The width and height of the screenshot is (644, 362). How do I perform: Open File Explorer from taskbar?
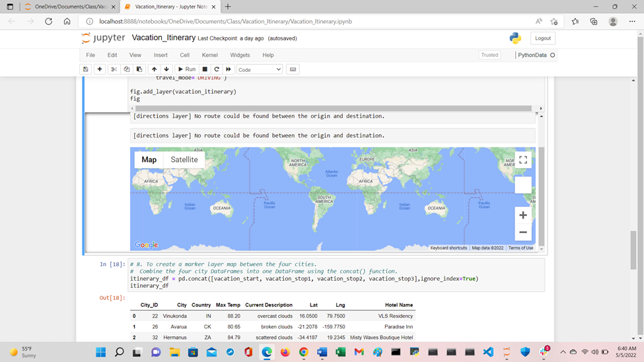[x=174, y=352]
